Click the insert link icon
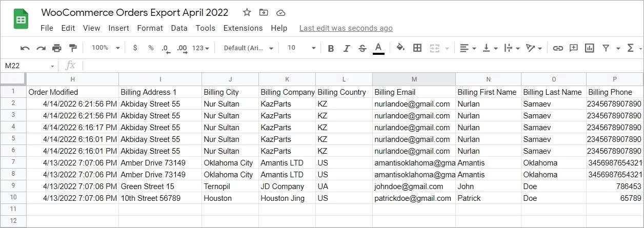This screenshot has height=228, width=644. click(x=558, y=48)
